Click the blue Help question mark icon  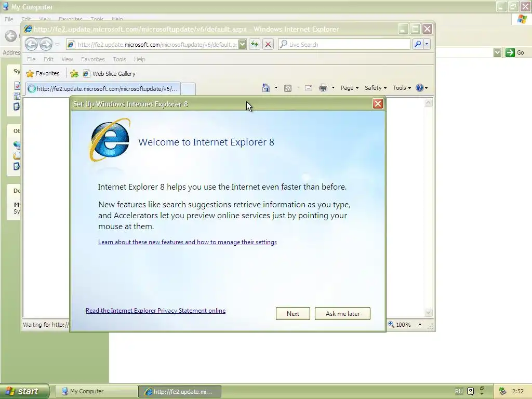(420, 88)
